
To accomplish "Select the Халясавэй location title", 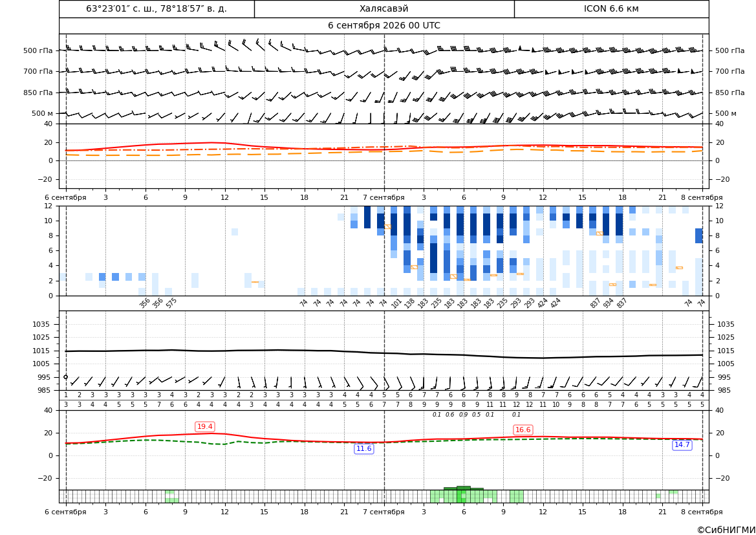I will (x=383, y=8).
